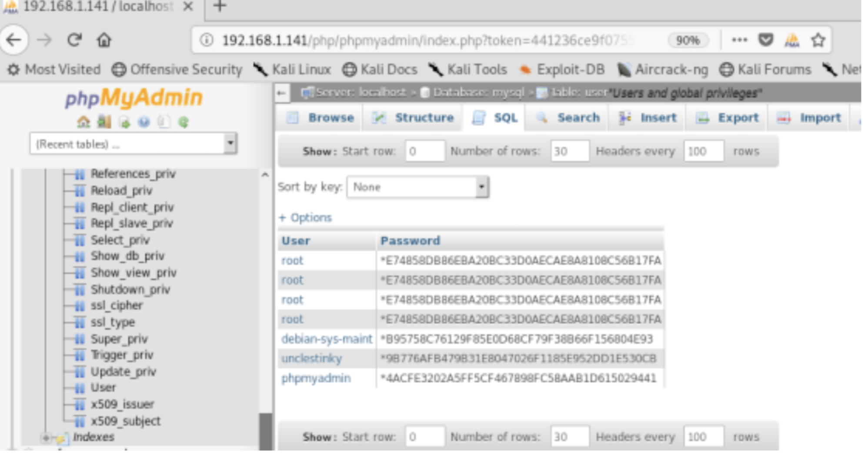
Task: Go to browser home page icon
Action: click(104, 40)
